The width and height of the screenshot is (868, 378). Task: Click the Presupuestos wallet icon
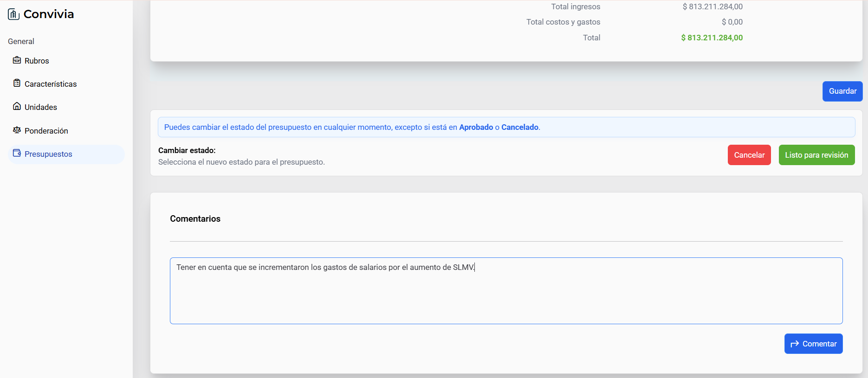pyautogui.click(x=17, y=154)
